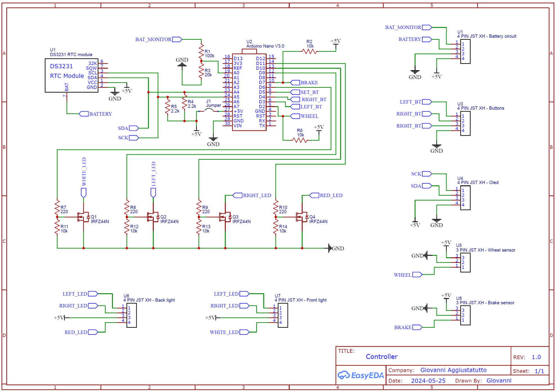Select the RIGHT_BT net flag beside the Arduino
The image size is (556, 392).
click(x=308, y=99)
